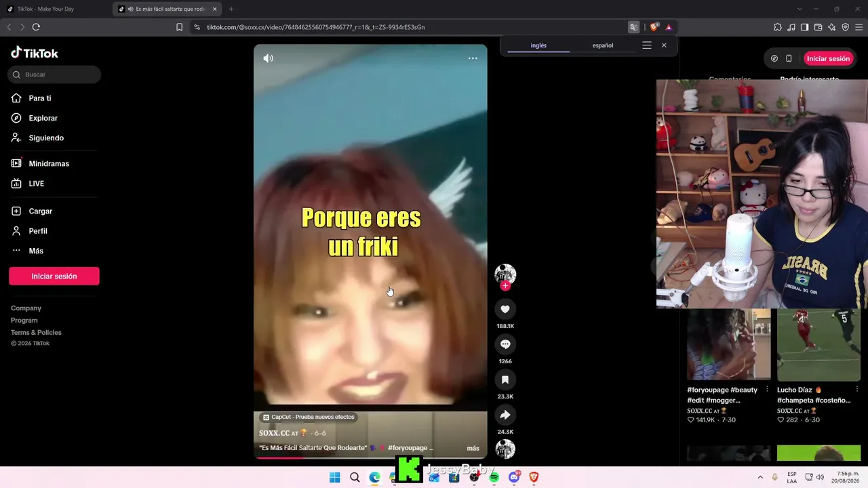The image size is (868, 488).
Task: Click the tiktok.com URL address bar
Action: 407,27
